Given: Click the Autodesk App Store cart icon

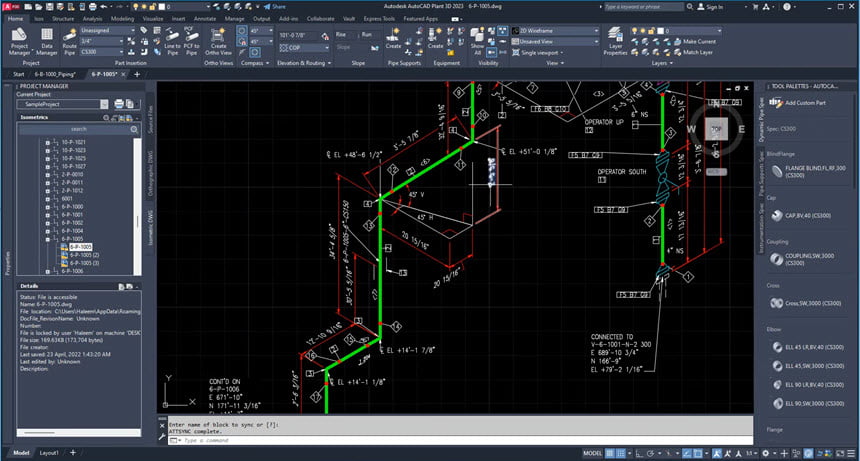Looking at the screenshot, I should (x=755, y=7).
